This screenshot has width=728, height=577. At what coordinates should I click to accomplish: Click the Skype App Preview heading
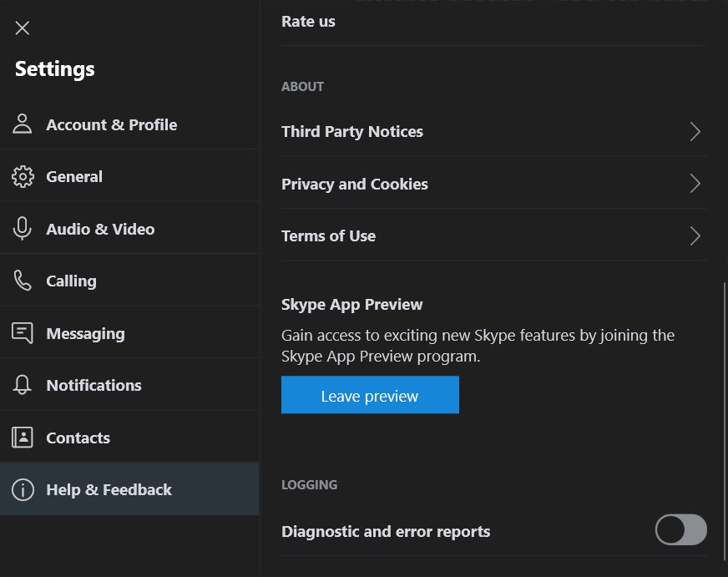click(x=352, y=305)
